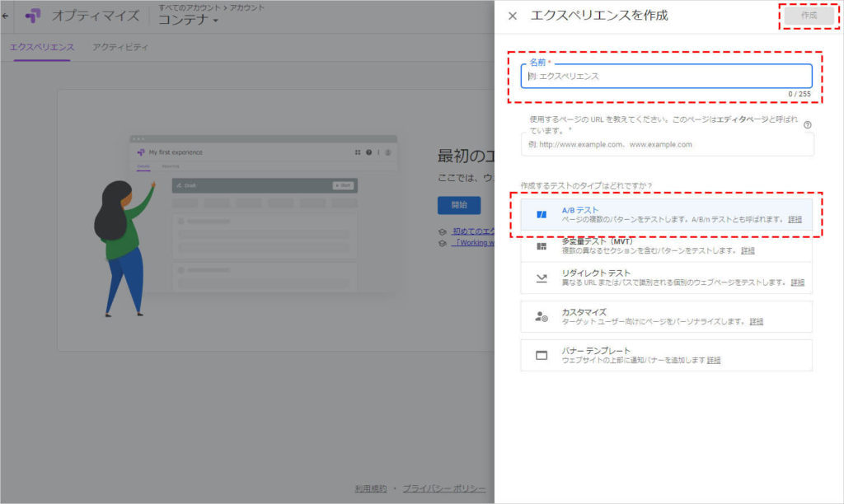The height and width of the screenshot is (504, 844).
Task: Switch to the エクスペリエンス tab
Action: [42, 47]
